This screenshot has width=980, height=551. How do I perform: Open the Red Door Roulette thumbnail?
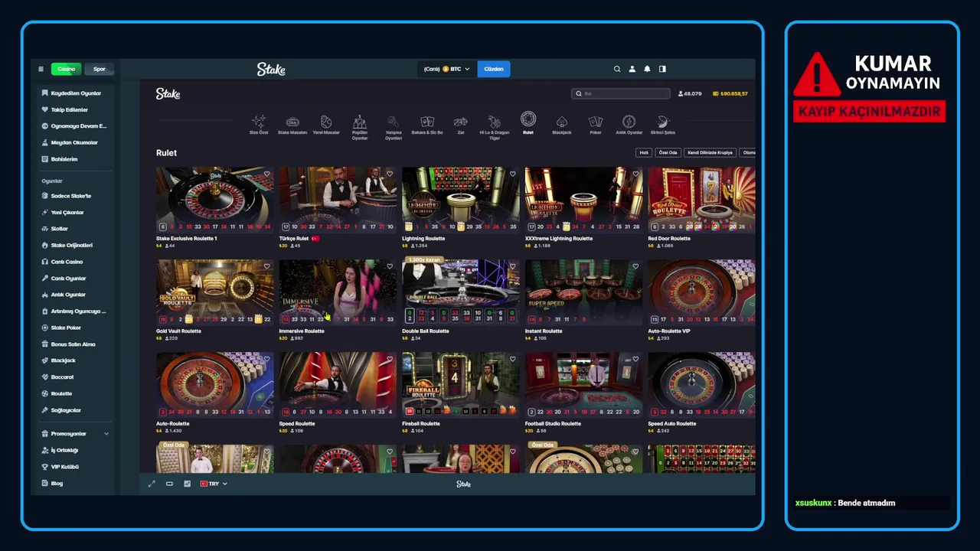click(x=701, y=200)
